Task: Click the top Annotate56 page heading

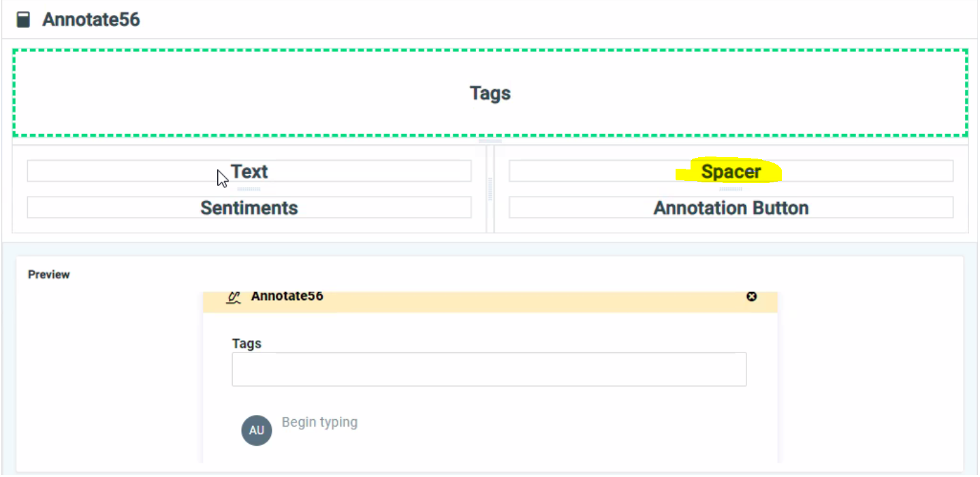Action: coord(91,20)
